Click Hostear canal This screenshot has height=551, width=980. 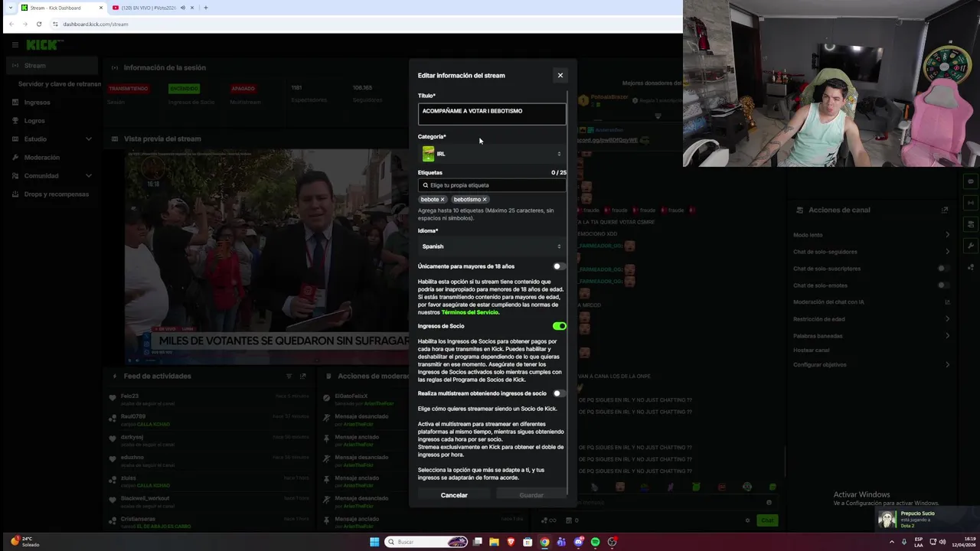[811, 350]
